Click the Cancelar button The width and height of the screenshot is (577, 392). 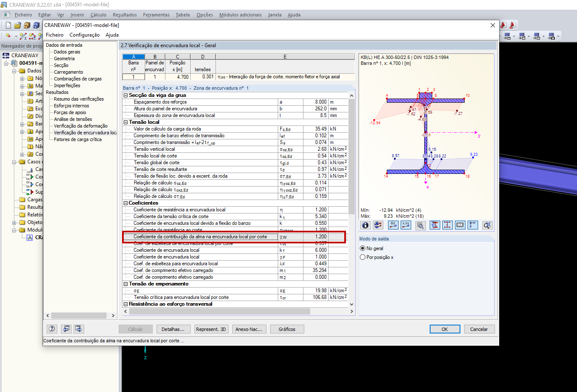point(479,329)
